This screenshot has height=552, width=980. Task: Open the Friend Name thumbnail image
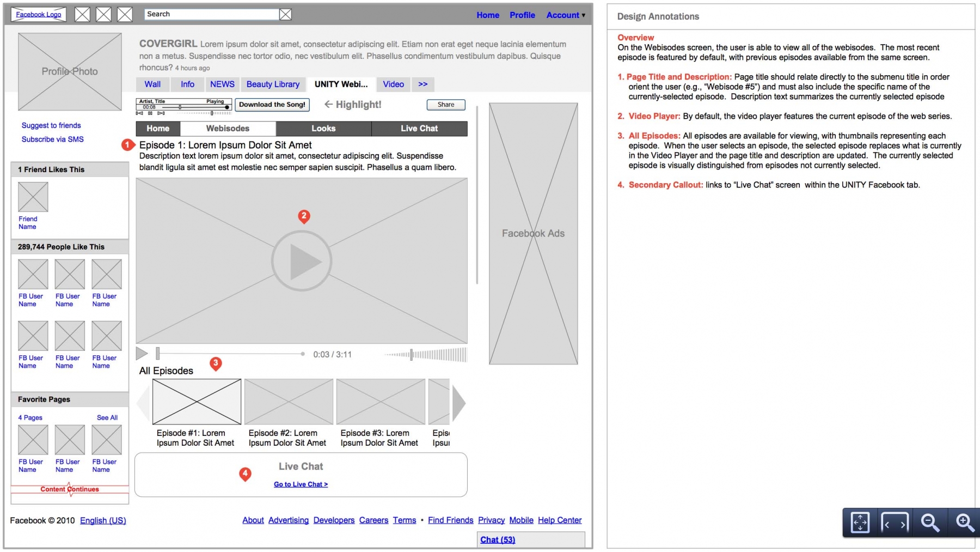pyautogui.click(x=33, y=197)
